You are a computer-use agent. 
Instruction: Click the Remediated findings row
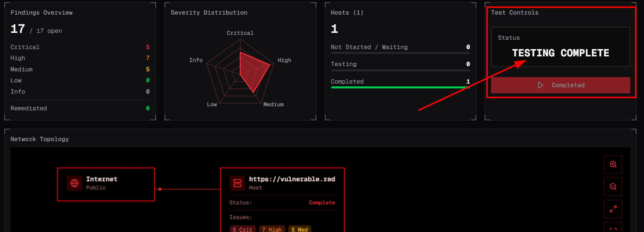80,108
